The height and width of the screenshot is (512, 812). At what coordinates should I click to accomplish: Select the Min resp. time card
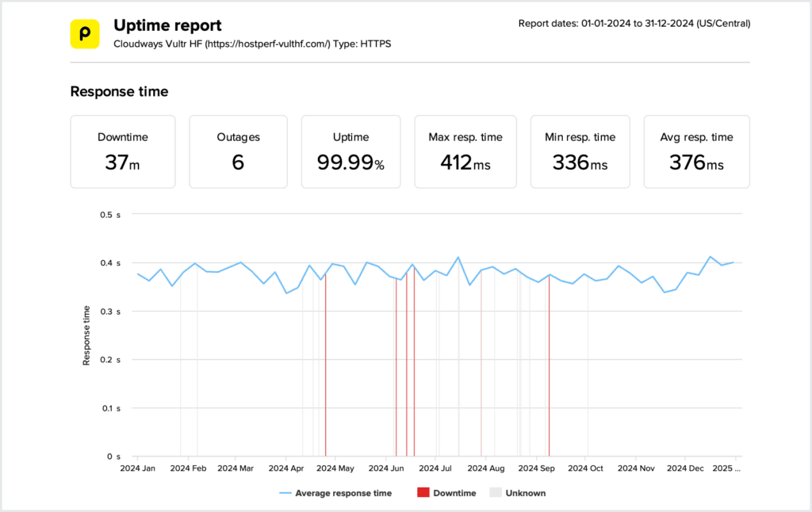(x=580, y=151)
